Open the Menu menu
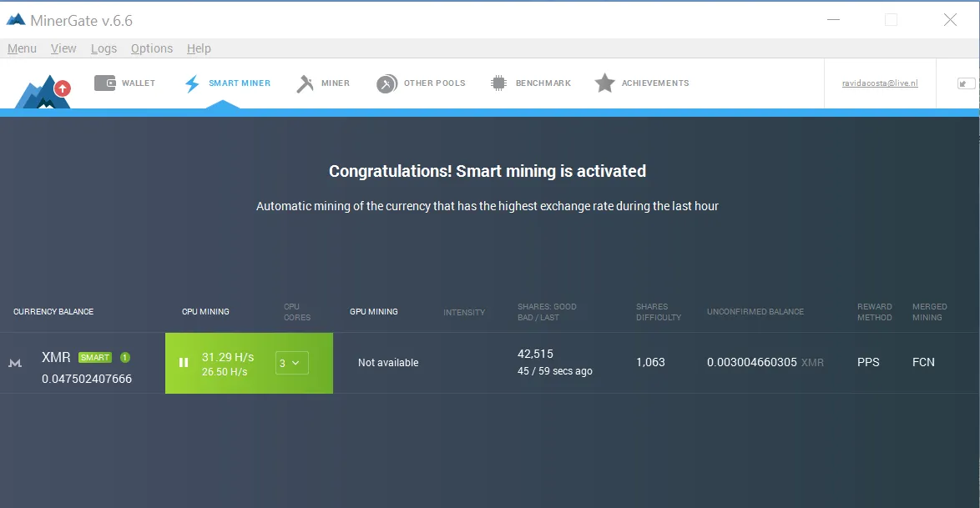 [22, 48]
